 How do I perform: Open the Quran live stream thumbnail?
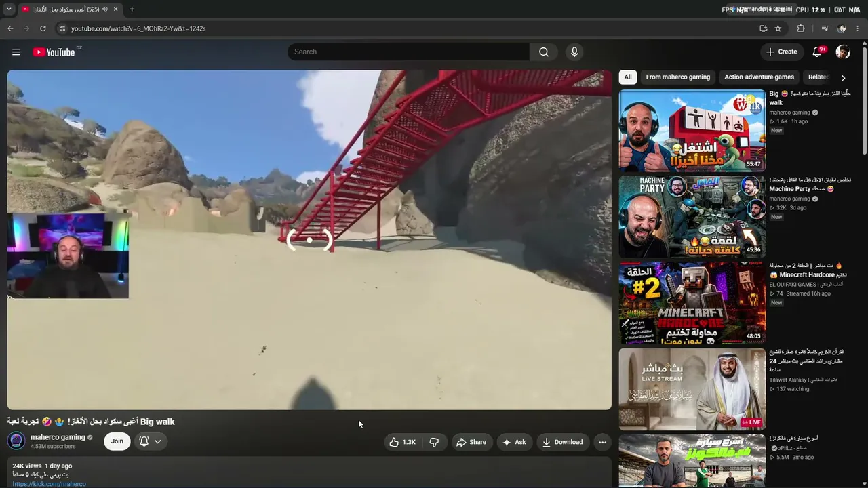click(692, 389)
